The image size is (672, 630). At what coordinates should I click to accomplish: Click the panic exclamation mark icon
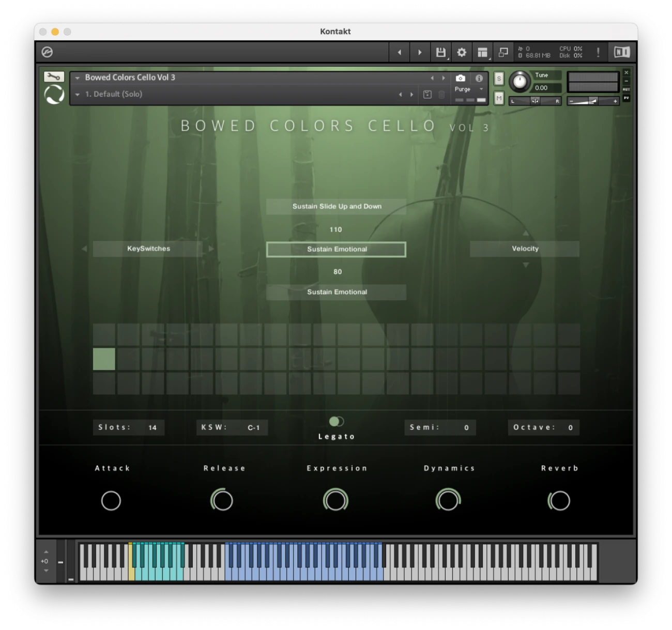(x=598, y=52)
